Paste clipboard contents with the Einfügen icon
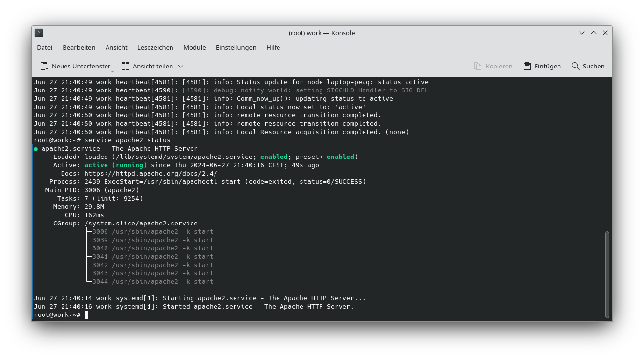The width and height of the screenshot is (644, 359). coord(526,66)
